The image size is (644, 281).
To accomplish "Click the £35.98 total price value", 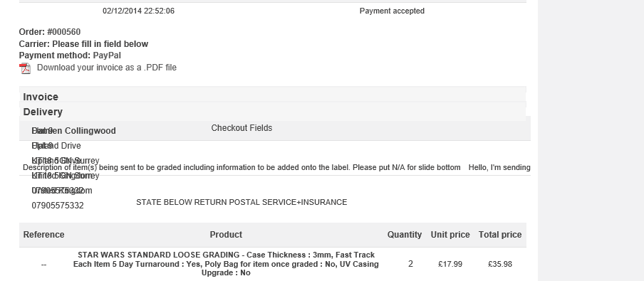I will [500, 264].
